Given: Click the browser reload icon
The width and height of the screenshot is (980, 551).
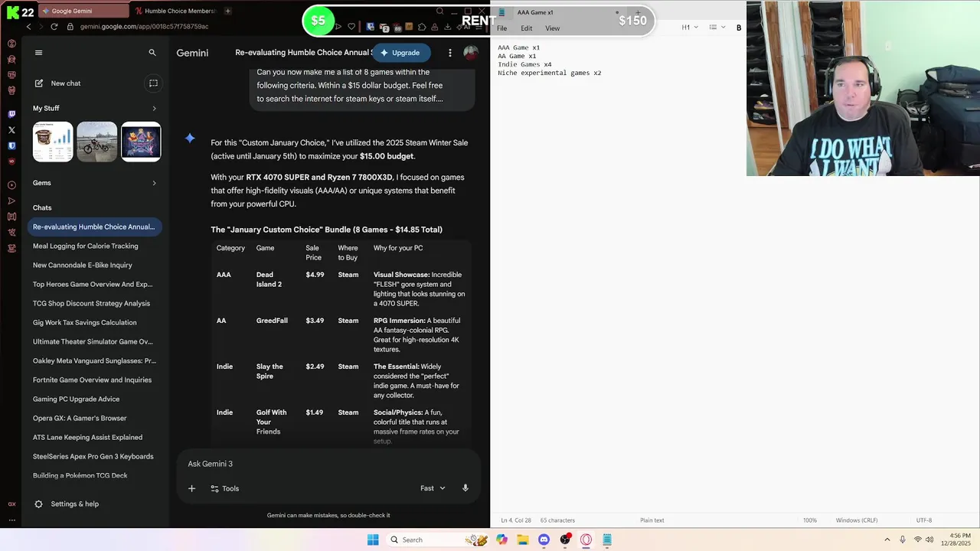Looking at the screenshot, I should tap(54, 26).
